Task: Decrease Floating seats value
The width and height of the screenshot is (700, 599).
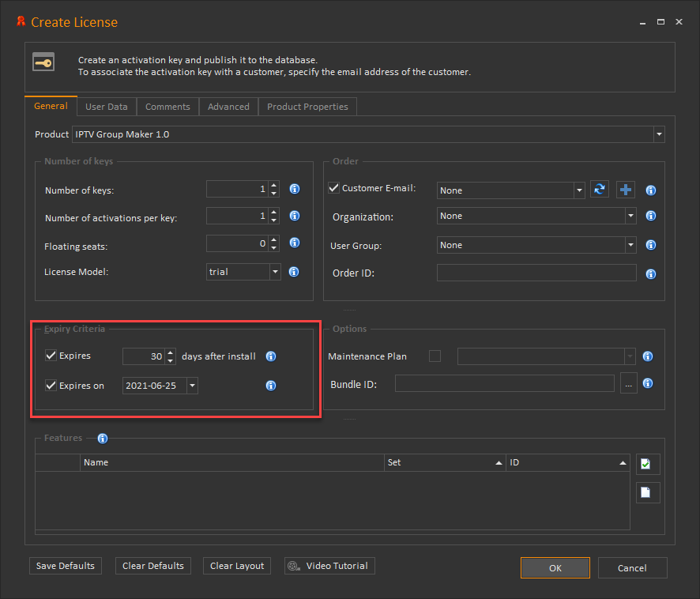Action: 273,247
